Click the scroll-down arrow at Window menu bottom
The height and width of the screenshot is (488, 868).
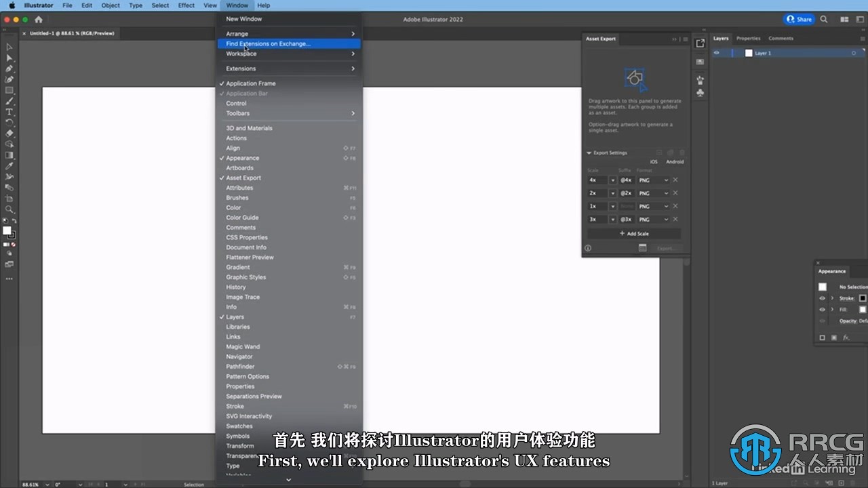click(x=289, y=480)
